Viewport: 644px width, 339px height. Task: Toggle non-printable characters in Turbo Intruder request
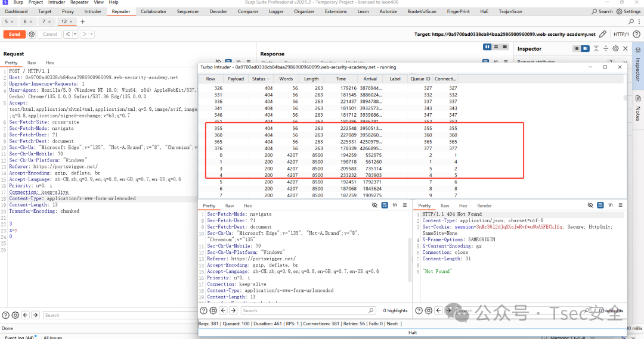374,205
